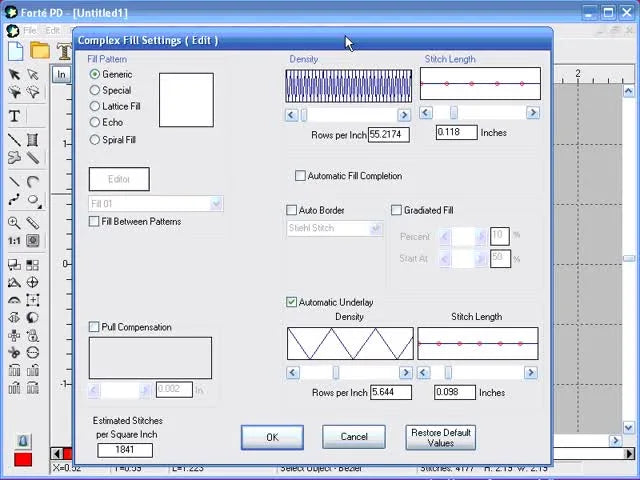Enable the Pull Compensation checkbox
This screenshot has height=480, width=640.
(94, 327)
